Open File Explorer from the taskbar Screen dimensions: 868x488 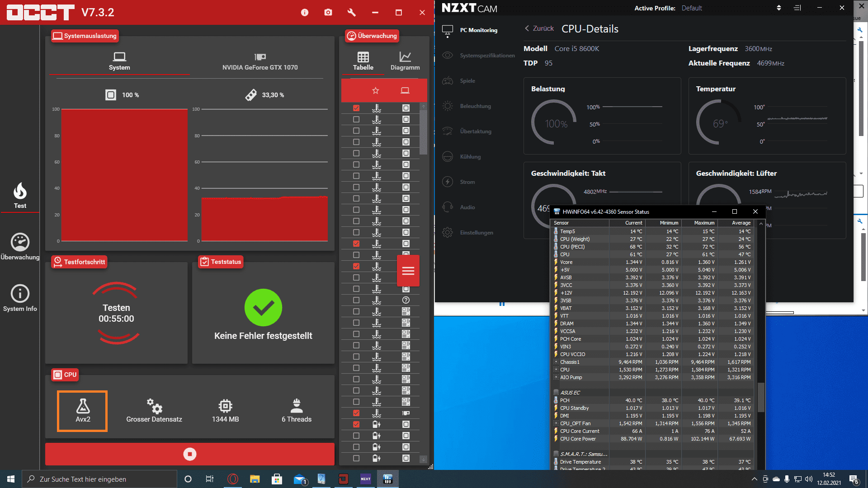coord(255,479)
